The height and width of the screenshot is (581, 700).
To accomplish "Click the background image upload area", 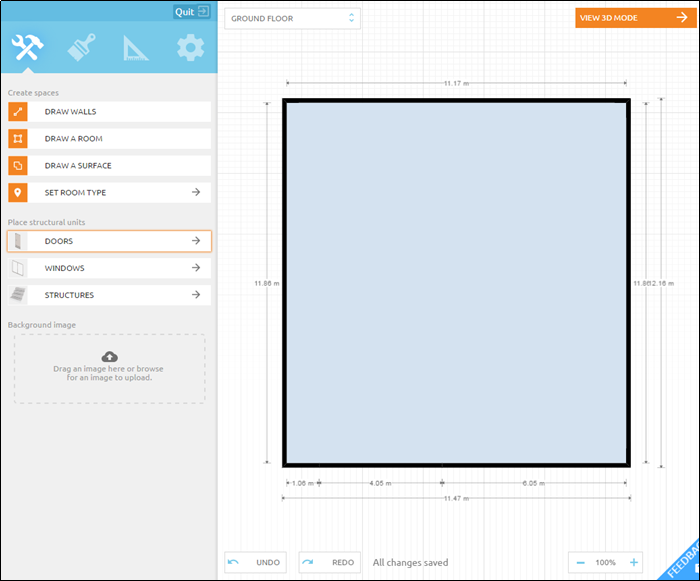I will 109,368.
